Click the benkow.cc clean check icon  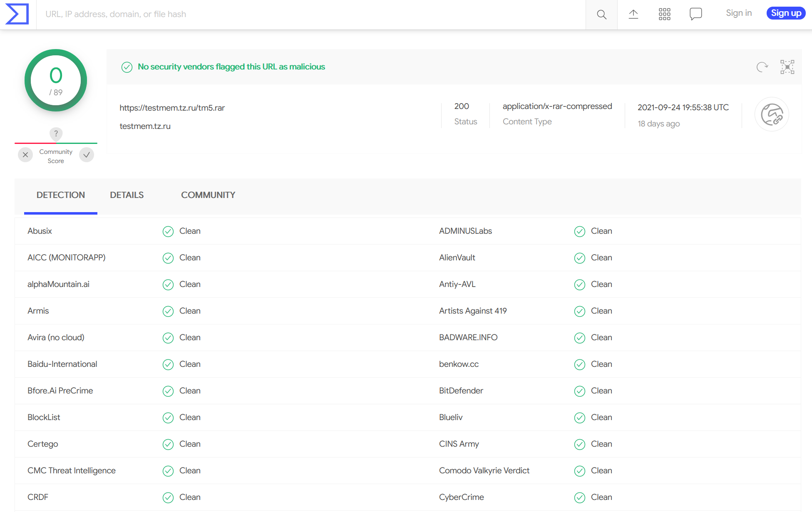[580, 364]
